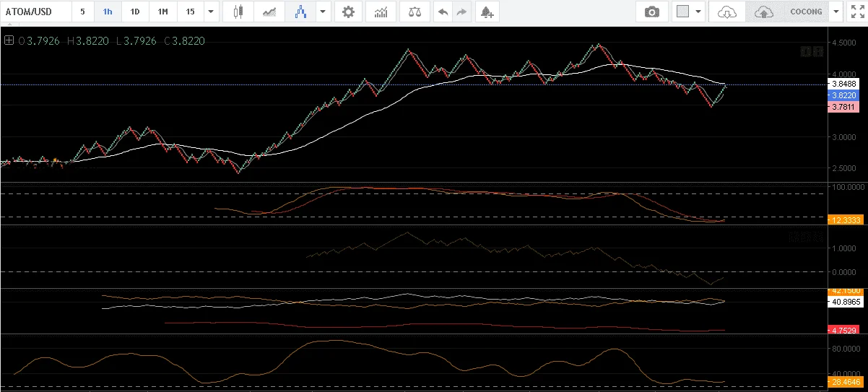
Task: Click the compare symbols scales icon
Action: (x=415, y=12)
